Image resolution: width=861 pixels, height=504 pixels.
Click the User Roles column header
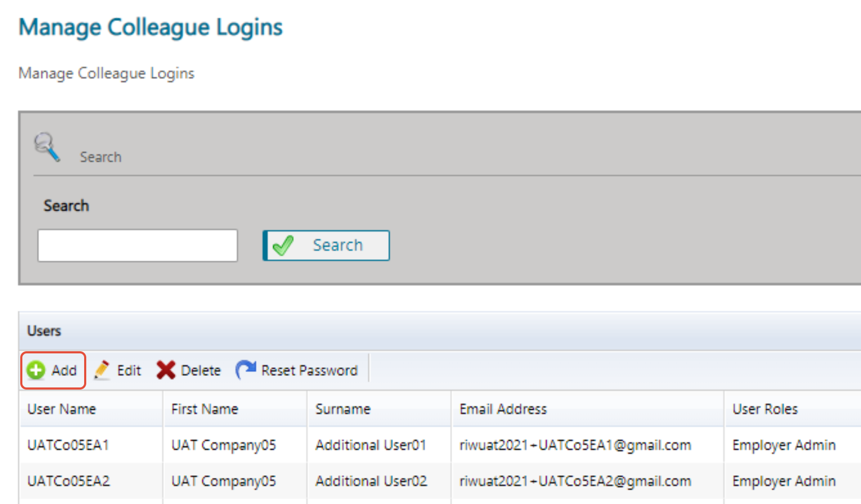(x=765, y=409)
